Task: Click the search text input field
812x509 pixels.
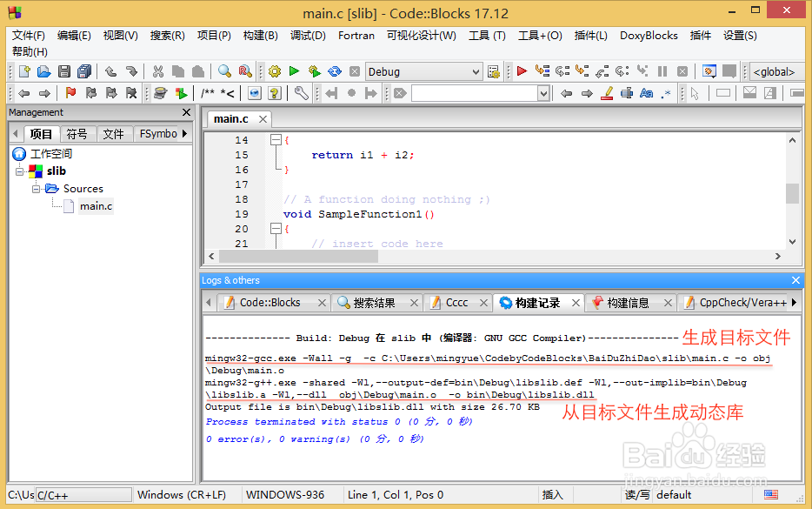Action: point(475,93)
